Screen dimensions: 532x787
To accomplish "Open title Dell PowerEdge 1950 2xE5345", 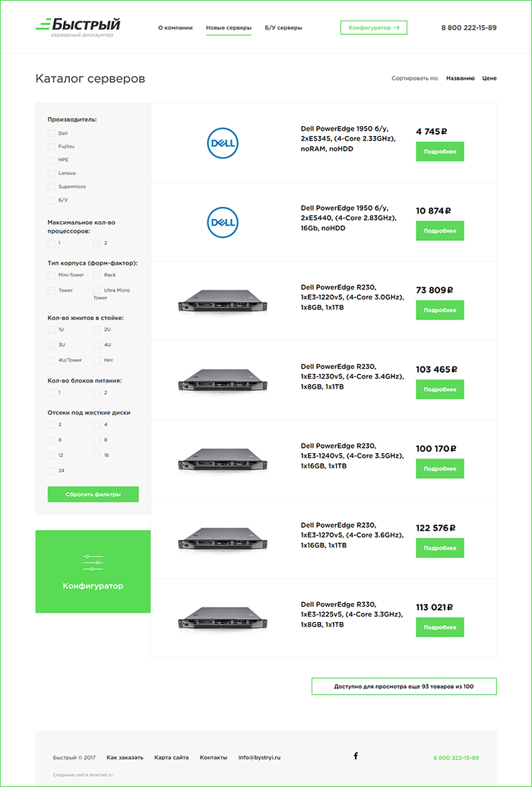I will click(x=348, y=138).
